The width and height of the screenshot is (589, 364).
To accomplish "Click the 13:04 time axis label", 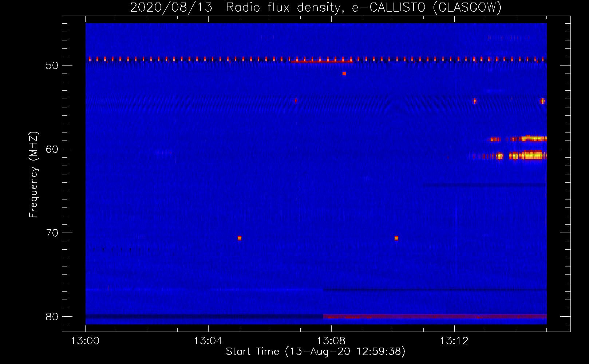I will tap(208, 341).
